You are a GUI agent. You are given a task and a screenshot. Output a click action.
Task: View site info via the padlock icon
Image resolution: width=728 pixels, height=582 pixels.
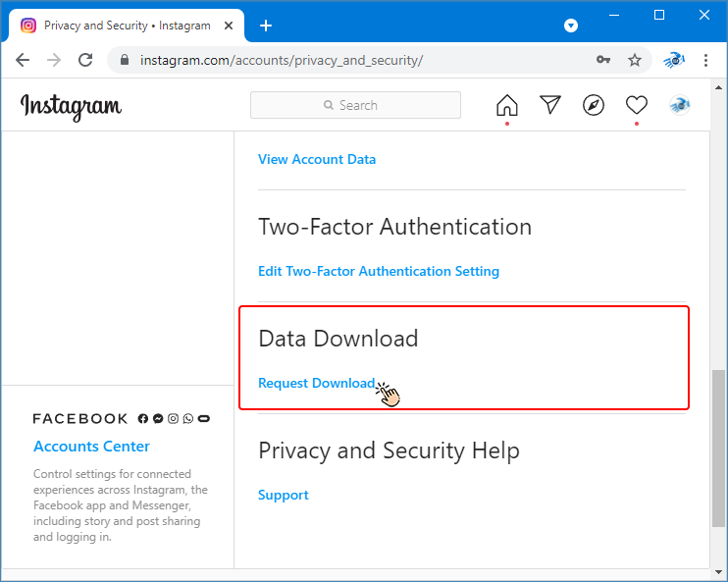[x=125, y=60]
